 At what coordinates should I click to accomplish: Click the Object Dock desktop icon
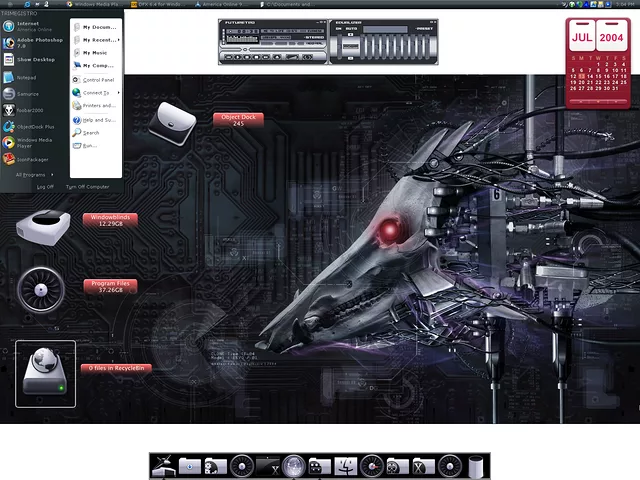[172, 121]
